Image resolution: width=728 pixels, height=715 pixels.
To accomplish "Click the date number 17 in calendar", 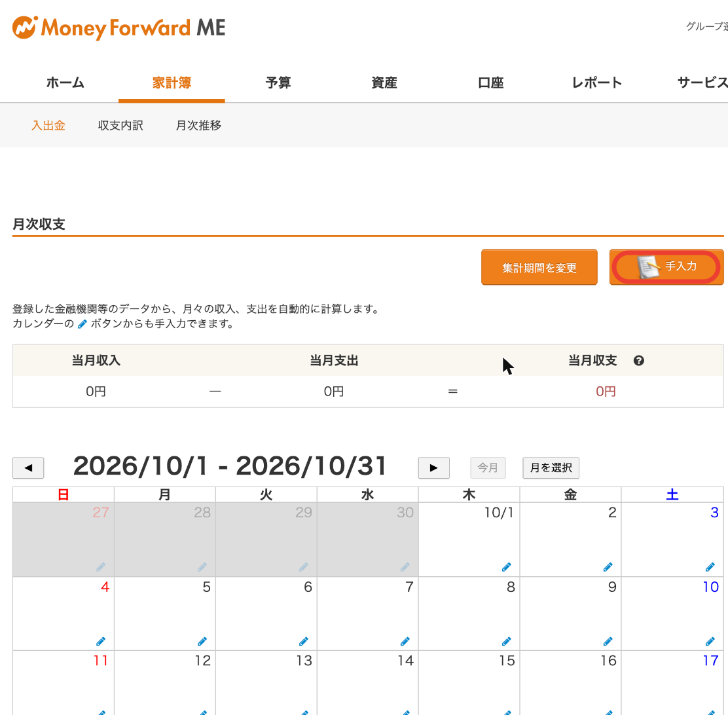I will 711,661.
